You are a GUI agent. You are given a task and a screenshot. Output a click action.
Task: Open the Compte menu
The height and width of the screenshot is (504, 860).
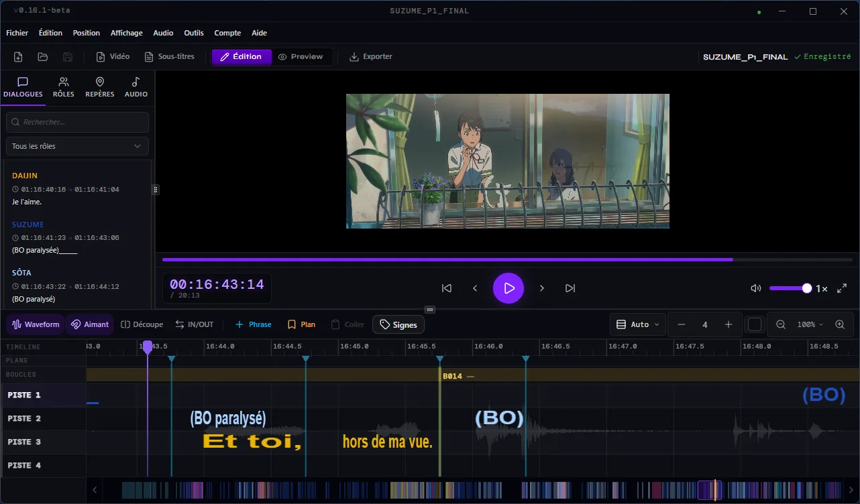point(227,33)
